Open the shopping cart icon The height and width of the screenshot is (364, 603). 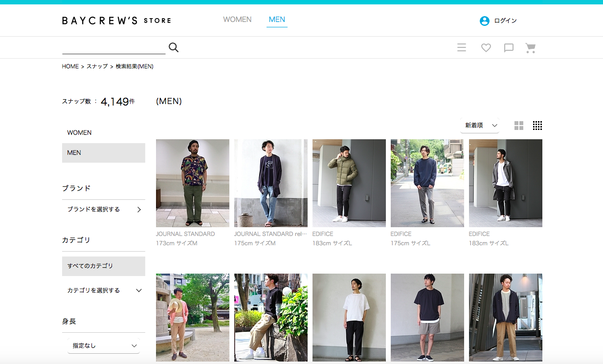[x=531, y=47]
